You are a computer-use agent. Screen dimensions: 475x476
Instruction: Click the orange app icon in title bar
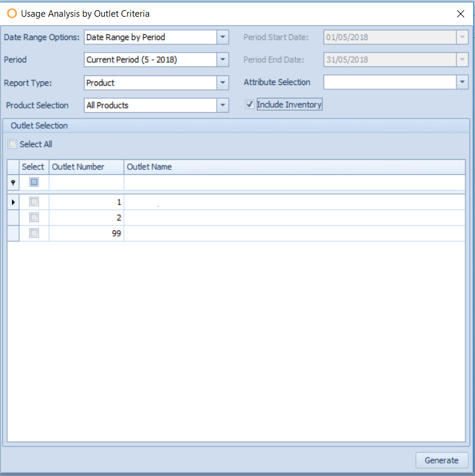pos(11,13)
